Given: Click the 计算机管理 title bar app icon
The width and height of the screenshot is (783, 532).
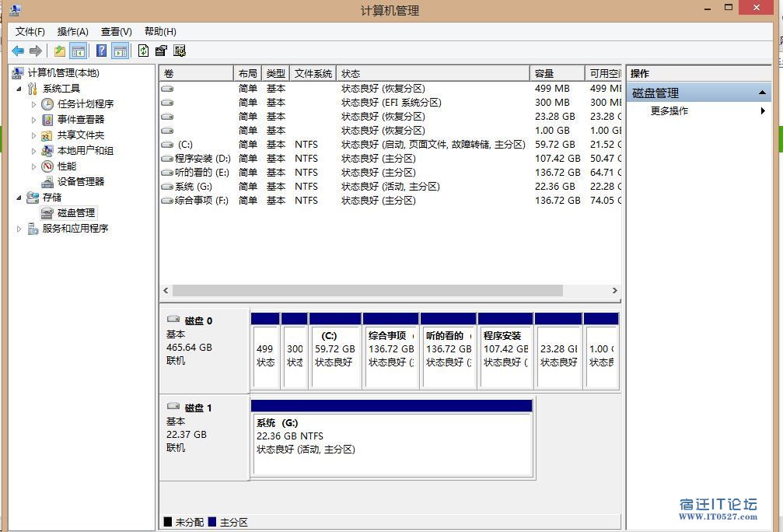Looking at the screenshot, I should (16, 10).
